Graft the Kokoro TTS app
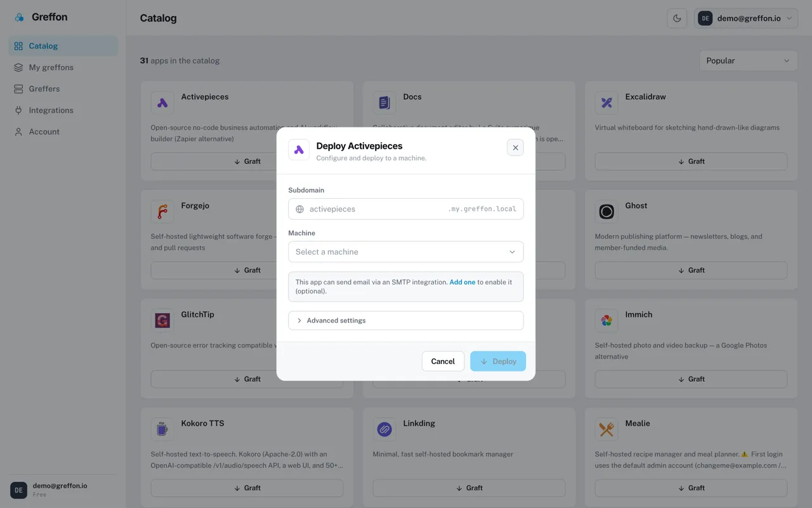 [x=247, y=488]
